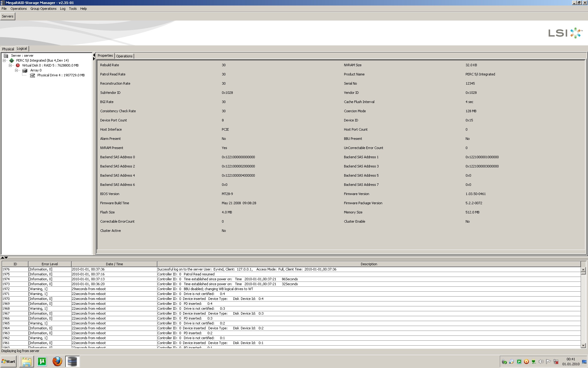The image size is (588, 368).
Task: Expand the left tree pane with right arrow
Action: point(94,59)
